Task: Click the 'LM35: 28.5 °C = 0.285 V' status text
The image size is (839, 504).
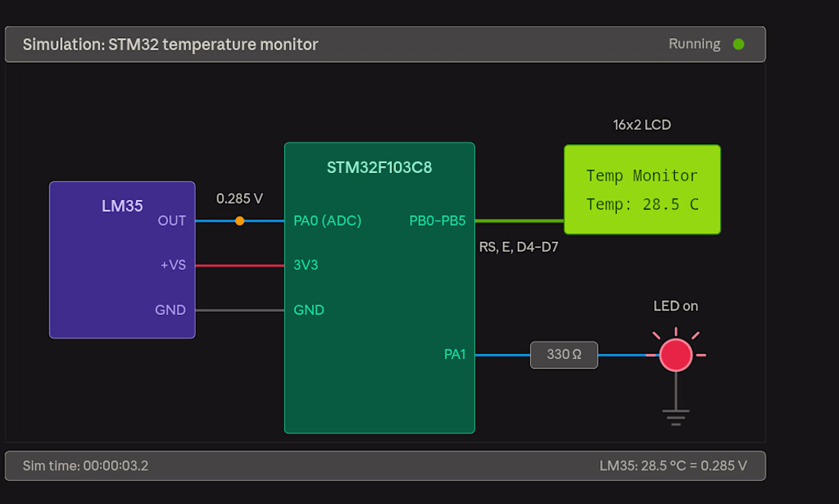Action: point(673,466)
